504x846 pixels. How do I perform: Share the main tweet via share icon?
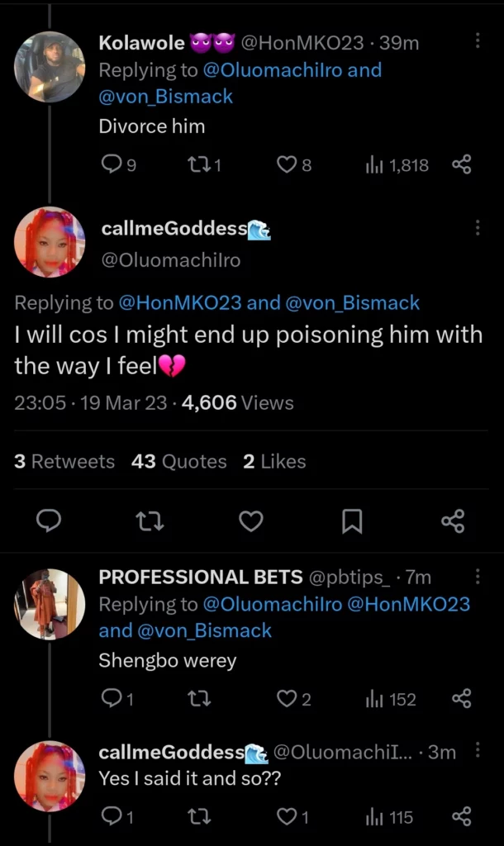click(453, 521)
